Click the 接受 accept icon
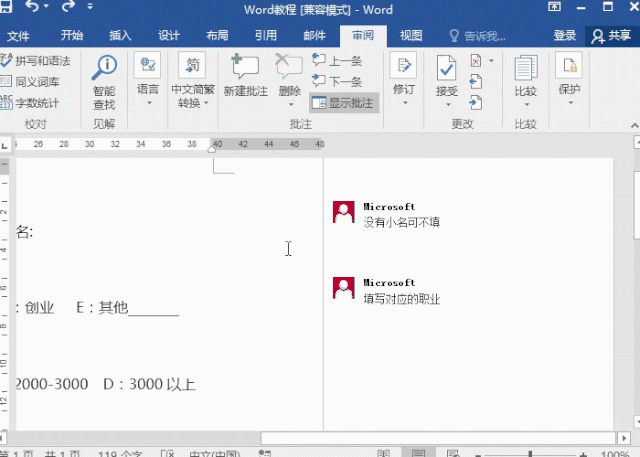Screen dimensions: 640x457 447,68
